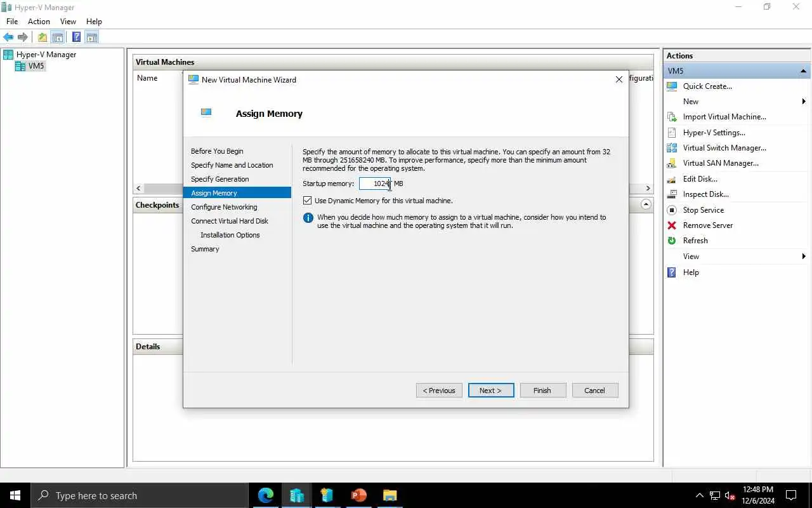Click the Next button
812x508 pixels.
pos(491,391)
